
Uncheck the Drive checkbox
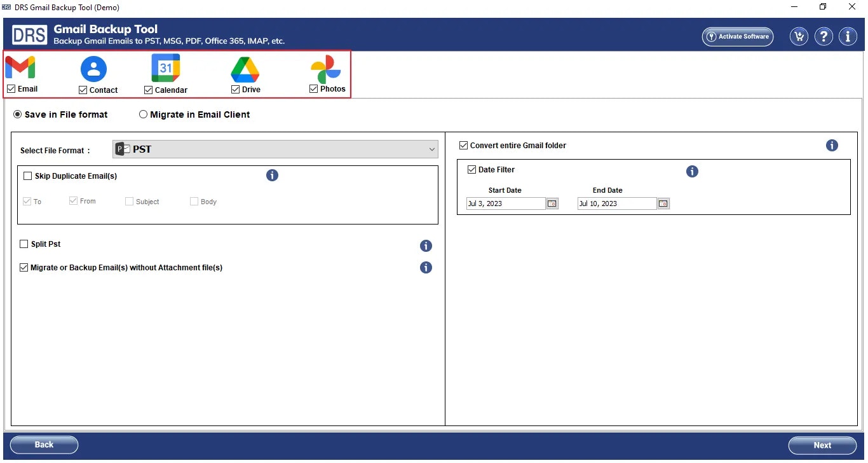[x=235, y=90]
